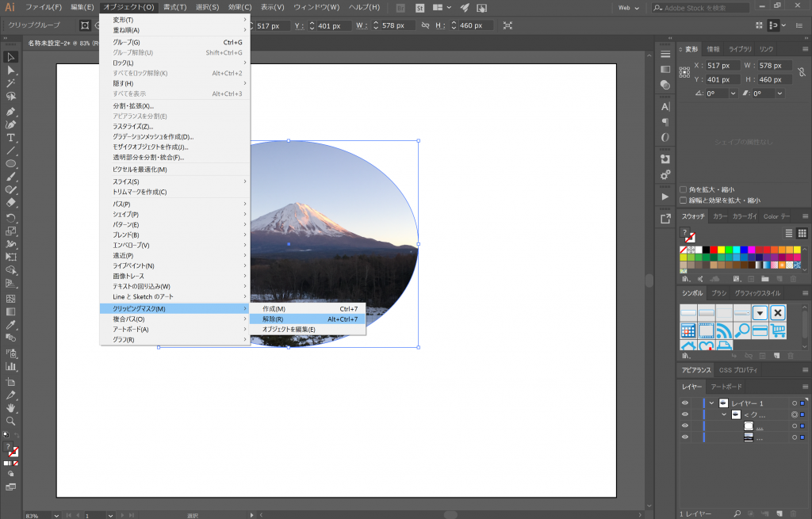
Task: Select the Pen tool
Action: (x=11, y=111)
